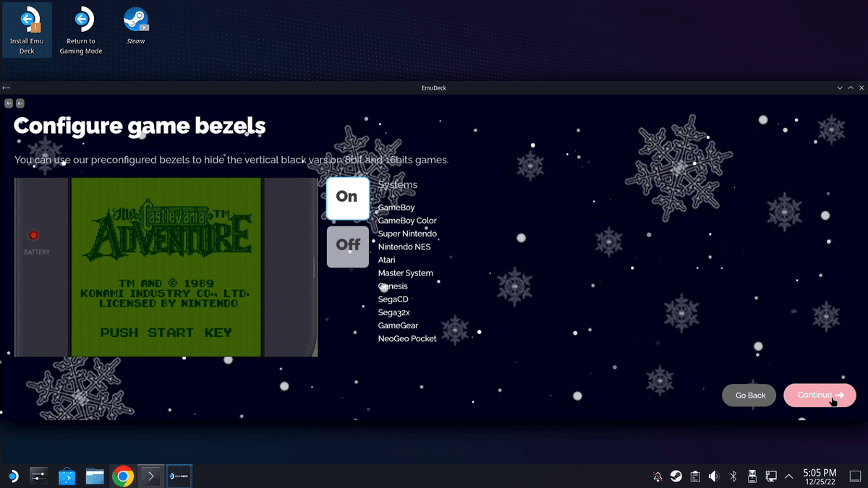This screenshot has width=868, height=488.
Task: Click the Castlevania bezel preview image
Action: click(x=166, y=267)
